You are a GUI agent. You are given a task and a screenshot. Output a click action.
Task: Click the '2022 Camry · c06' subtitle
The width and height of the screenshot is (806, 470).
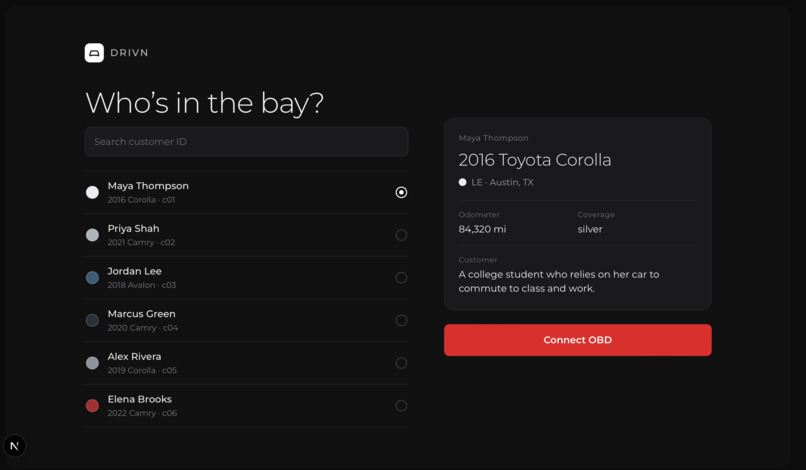[142, 413]
